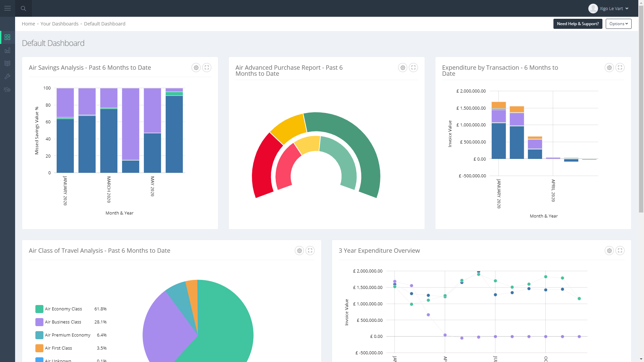Click the Air Economy Class 61.8% value

click(x=100, y=309)
